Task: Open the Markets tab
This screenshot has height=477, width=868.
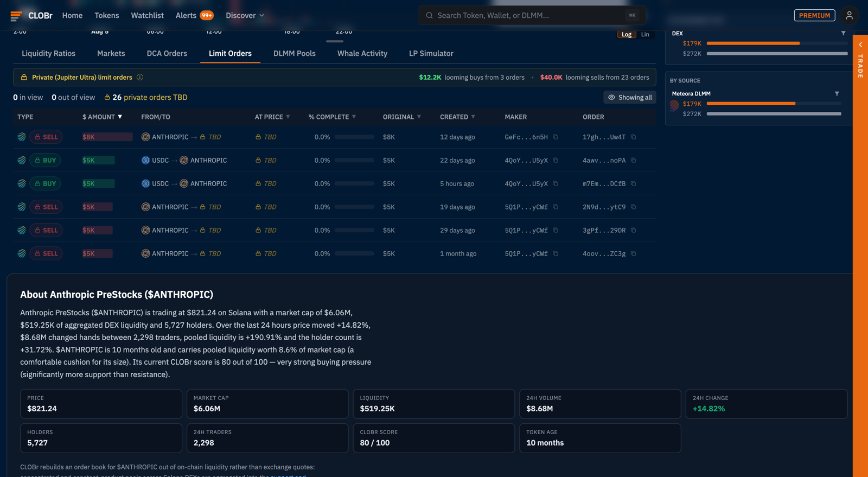Action: 111,53
